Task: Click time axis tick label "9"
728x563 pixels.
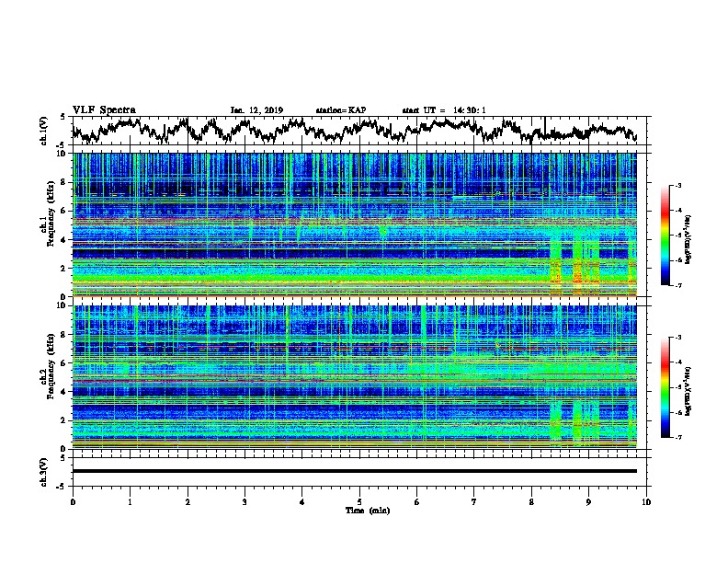Action: (588, 501)
